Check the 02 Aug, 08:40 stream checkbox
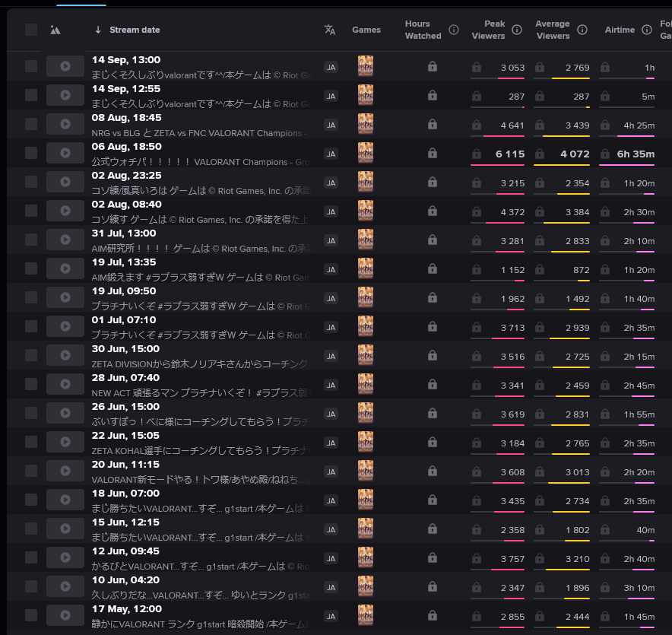This screenshot has width=672, height=635. [31, 211]
